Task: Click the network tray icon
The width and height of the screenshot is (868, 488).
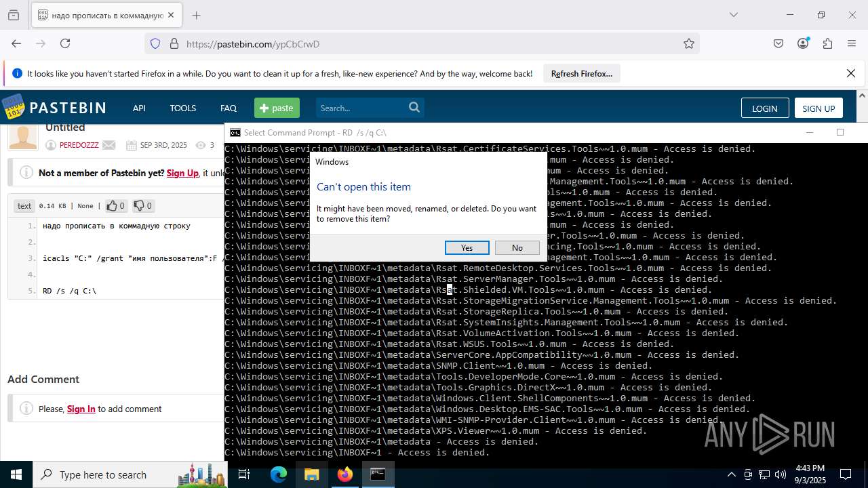Action: 764,474
